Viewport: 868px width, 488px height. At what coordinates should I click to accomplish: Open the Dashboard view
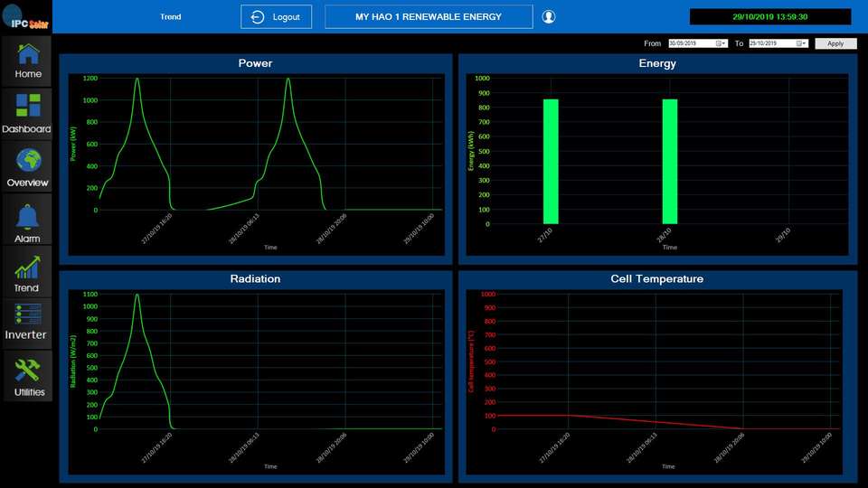[27, 112]
